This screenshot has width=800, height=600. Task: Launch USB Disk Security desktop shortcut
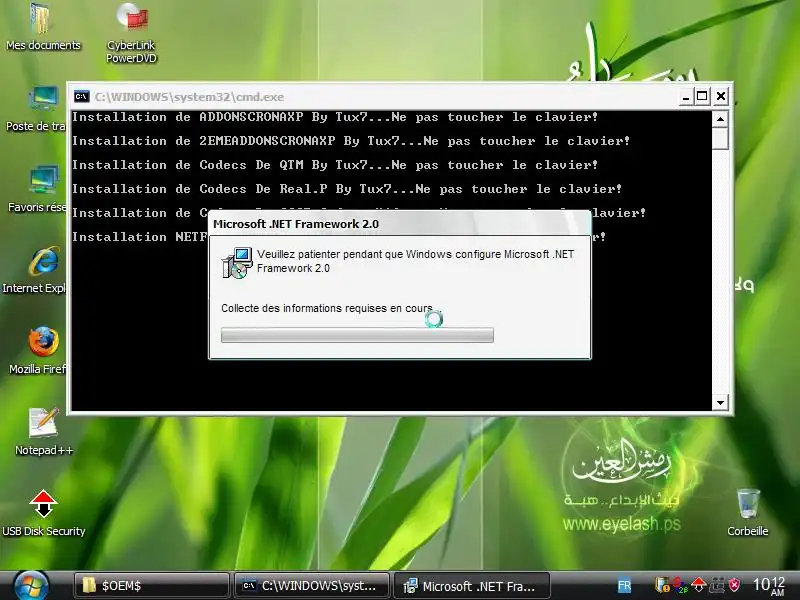tap(44, 513)
